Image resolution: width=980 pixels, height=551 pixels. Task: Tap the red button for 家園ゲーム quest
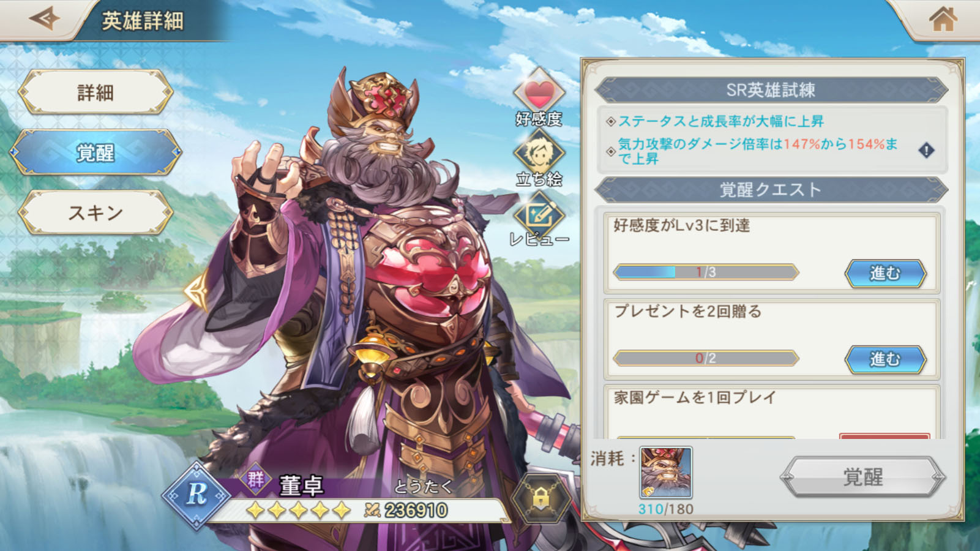tap(885, 436)
